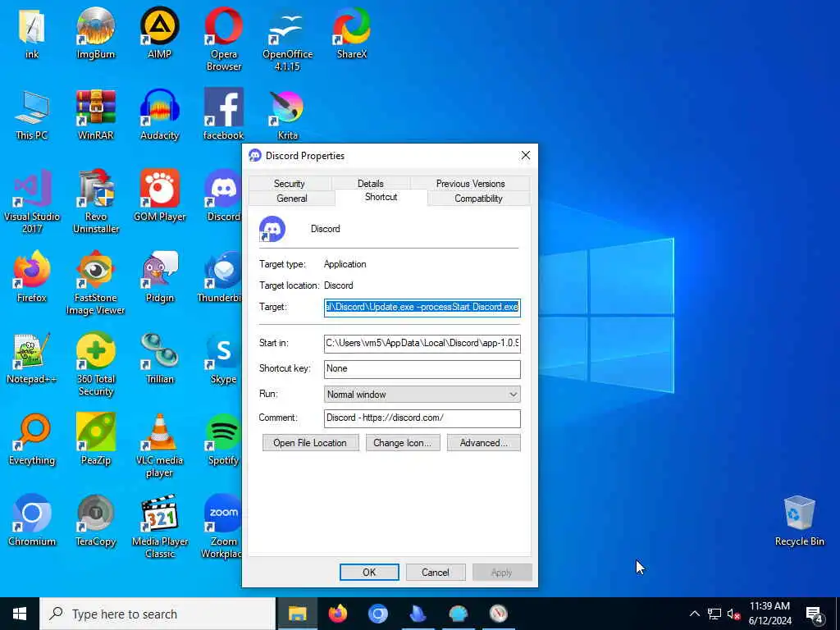Confirm the dialog with OK

click(x=369, y=572)
